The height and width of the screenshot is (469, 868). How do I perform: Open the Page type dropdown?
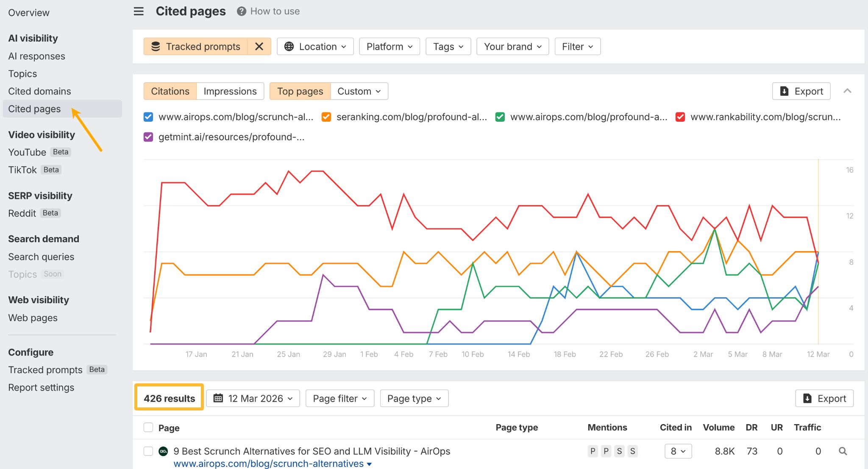pos(414,398)
